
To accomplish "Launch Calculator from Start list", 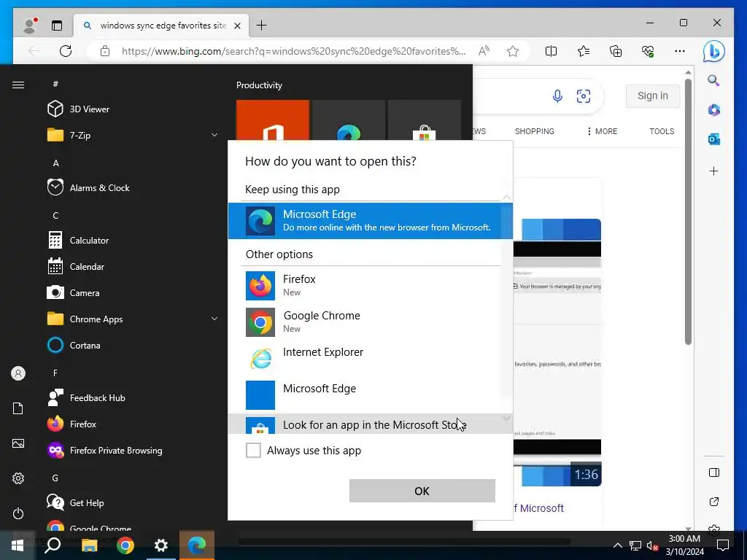I will [x=133, y=241].
